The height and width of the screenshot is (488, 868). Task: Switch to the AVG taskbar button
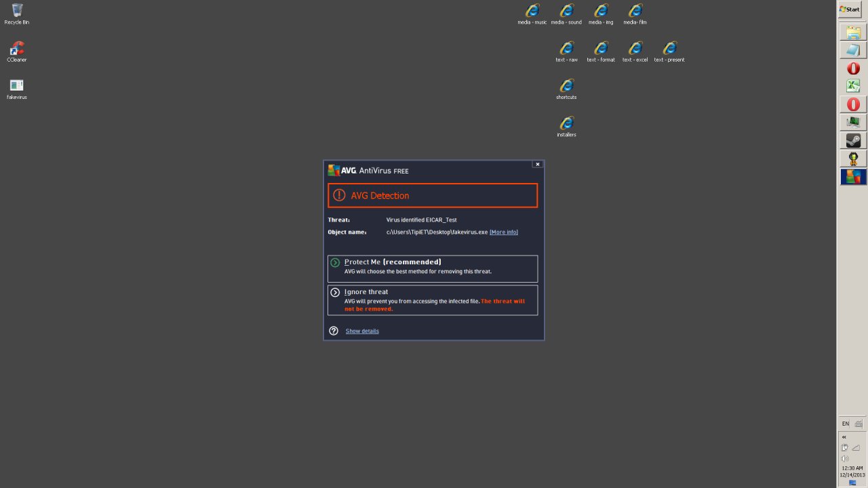coord(853,177)
